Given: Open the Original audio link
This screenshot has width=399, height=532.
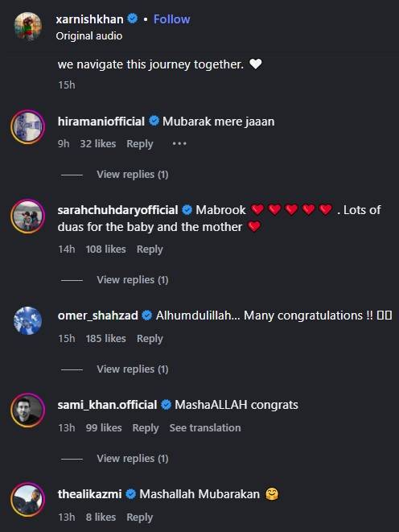Looking at the screenshot, I should coord(89,36).
